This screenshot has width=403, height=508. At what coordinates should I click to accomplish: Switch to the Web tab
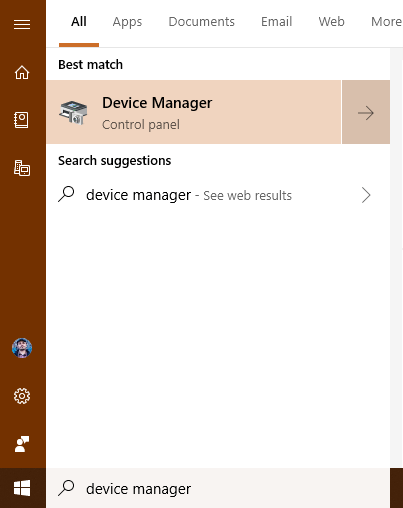(x=331, y=22)
